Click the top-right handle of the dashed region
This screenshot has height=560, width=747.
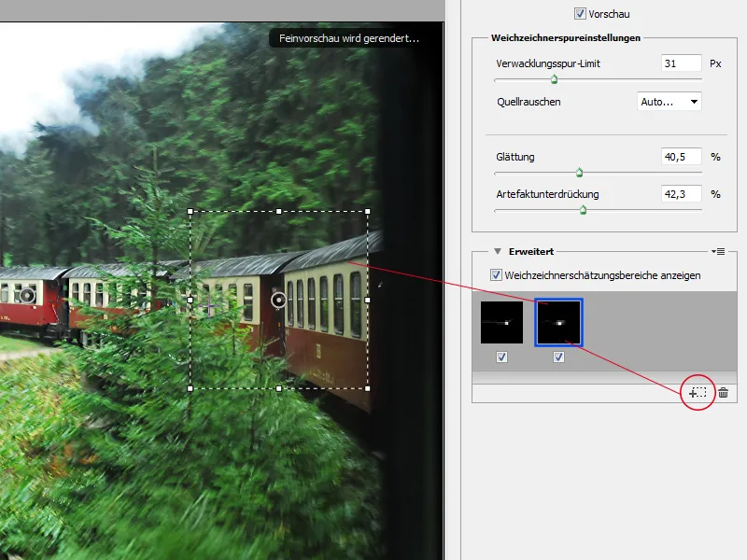367,212
